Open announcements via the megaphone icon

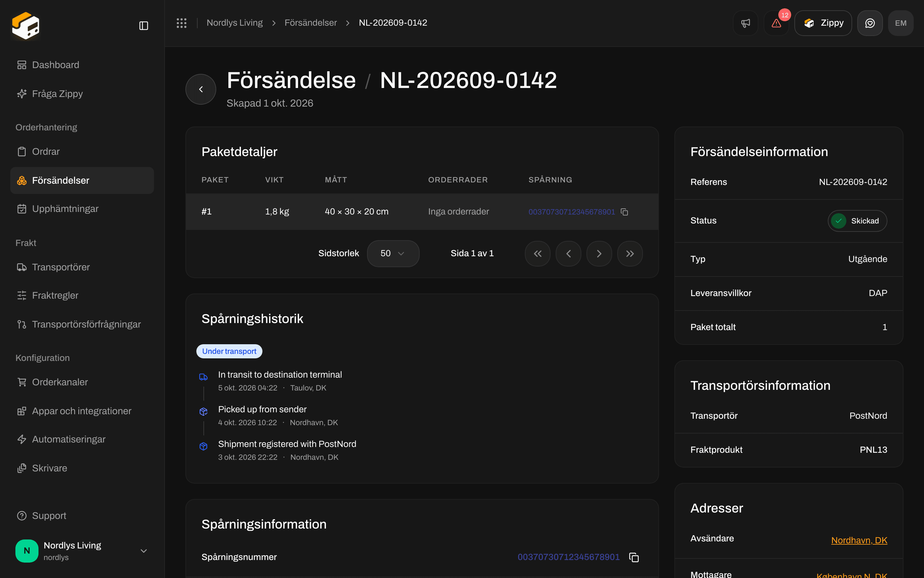point(745,23)
